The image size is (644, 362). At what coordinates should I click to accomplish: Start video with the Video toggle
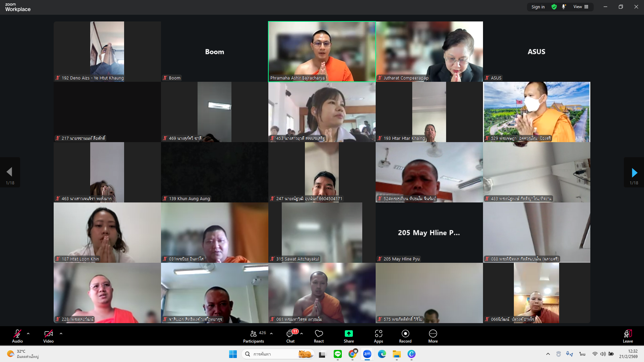coord(48,334)
